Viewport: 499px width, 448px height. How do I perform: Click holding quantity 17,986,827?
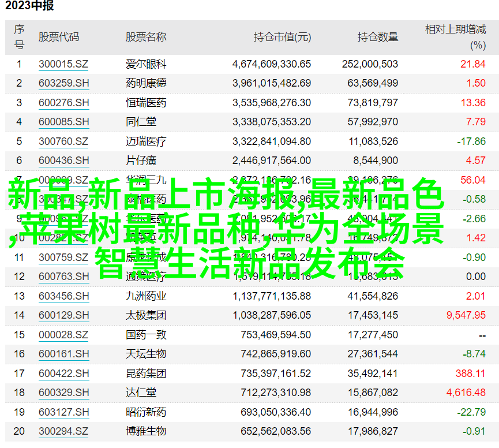click(x=373, y=431)
